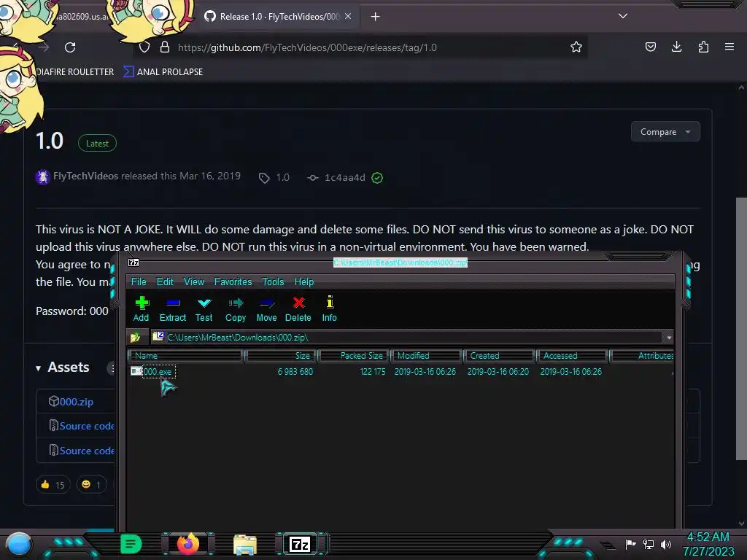747x560 pixels.
Task: Click the site padlock icon
Action: (165, 47)
